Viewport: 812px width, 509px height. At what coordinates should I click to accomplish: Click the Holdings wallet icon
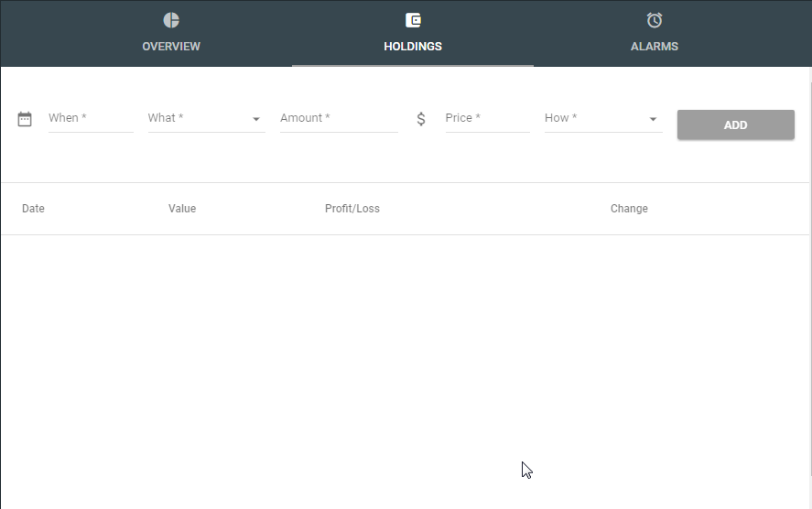point(413,20)
